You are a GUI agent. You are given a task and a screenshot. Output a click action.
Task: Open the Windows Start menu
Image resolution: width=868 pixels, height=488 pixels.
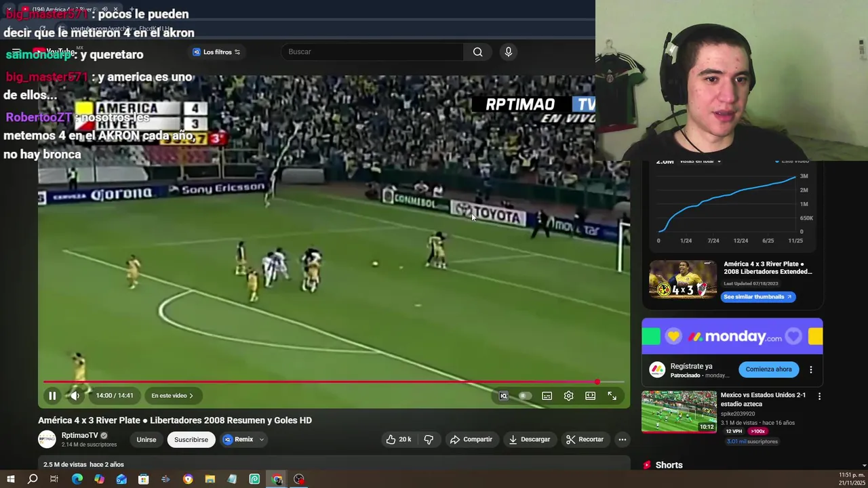tap(10, 480)
